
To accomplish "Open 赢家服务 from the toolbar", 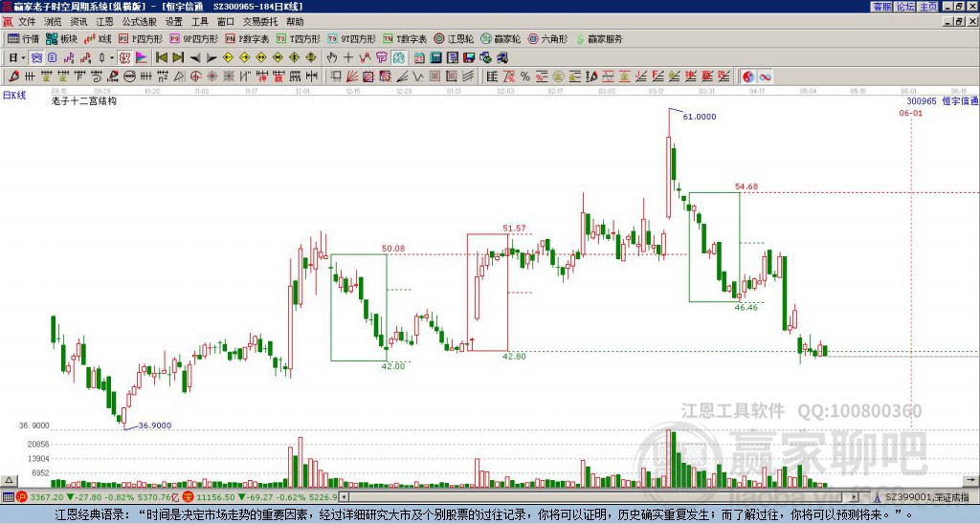I will point(599,38).
